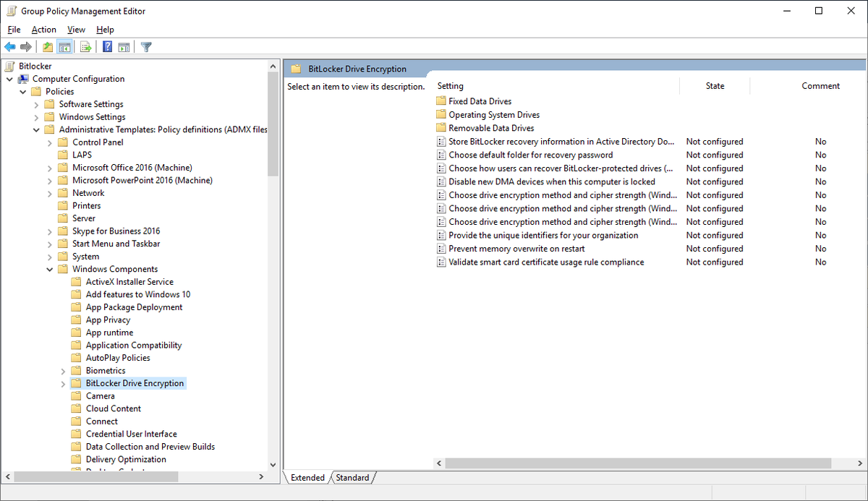Image resolution: width=868 pixels, height=501 pixels.
Task: Open the File menu
Action: [14, 30]
